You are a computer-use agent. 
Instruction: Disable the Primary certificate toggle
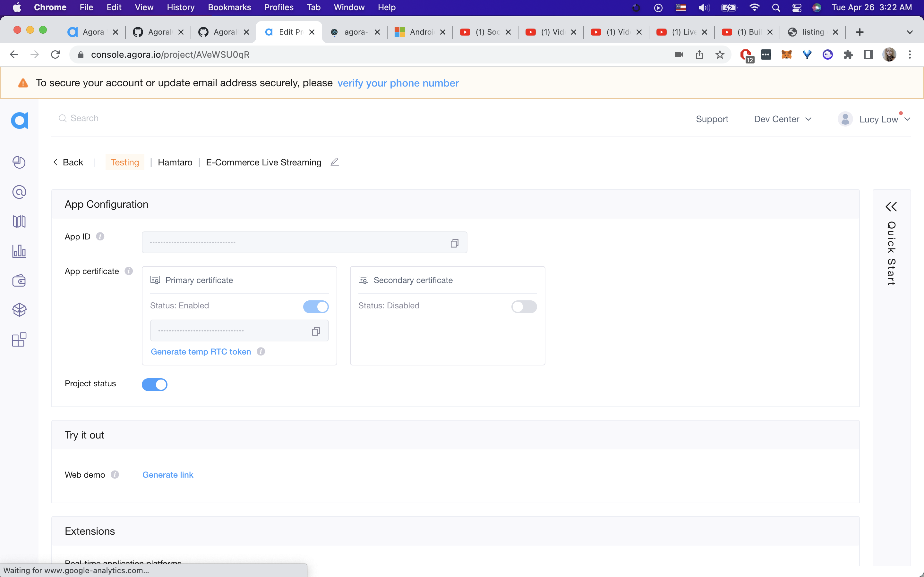[x=316, y=306]
